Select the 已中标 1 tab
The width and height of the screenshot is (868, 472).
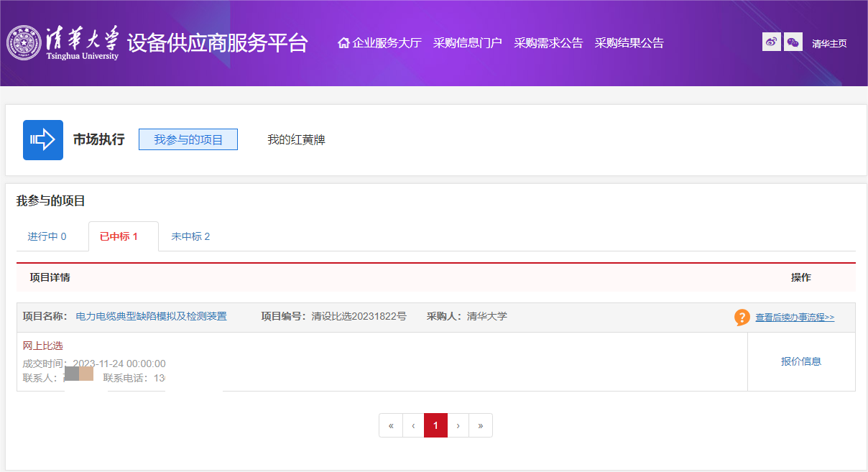pyautogui.click(x=123, y=236)
